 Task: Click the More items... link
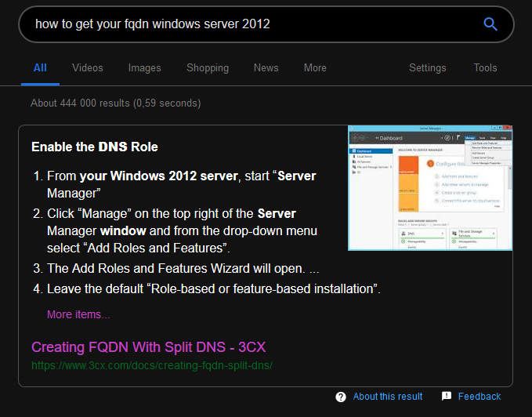[78, 314]
